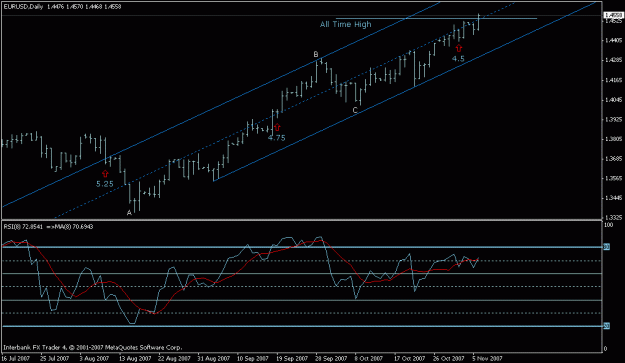Click the '17 Oct 2007' date label

point(409,358)
